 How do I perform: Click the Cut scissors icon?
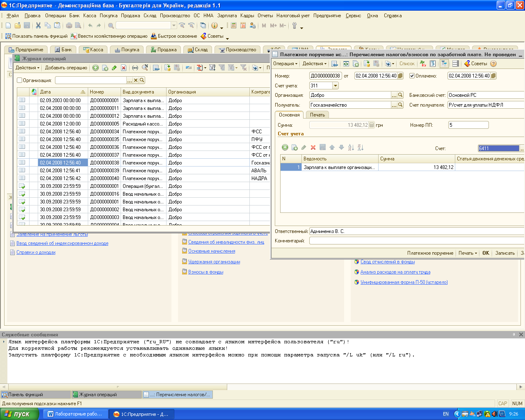[38, 25]
